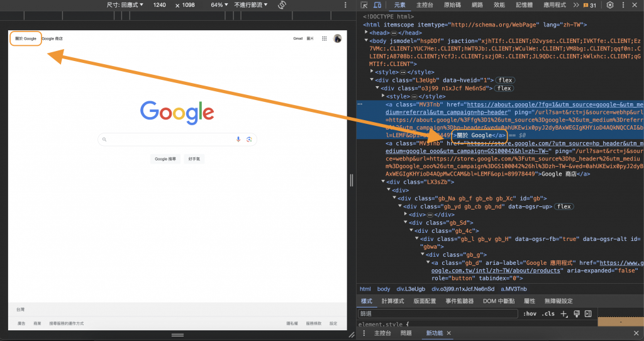Image resolution: width=644 pixels, height=341 pixels.
Task: Open device toolbar more options menu
Action: [345, 5]
